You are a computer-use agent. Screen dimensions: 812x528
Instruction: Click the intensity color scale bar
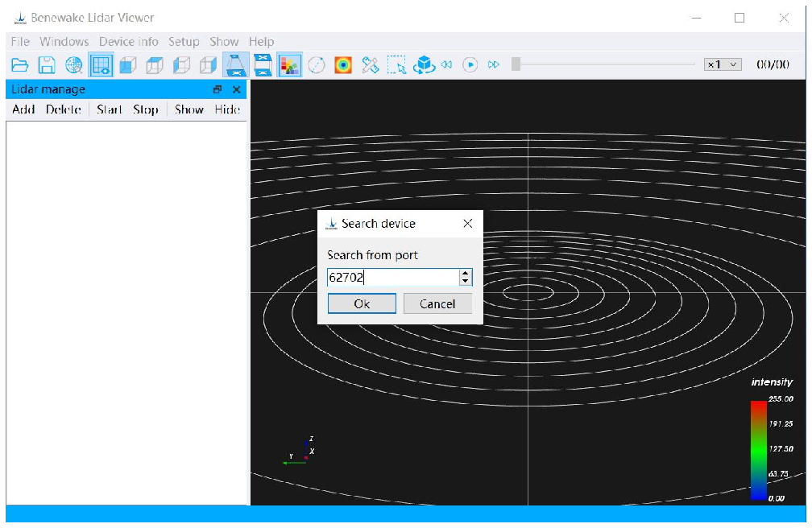[759, 451]
